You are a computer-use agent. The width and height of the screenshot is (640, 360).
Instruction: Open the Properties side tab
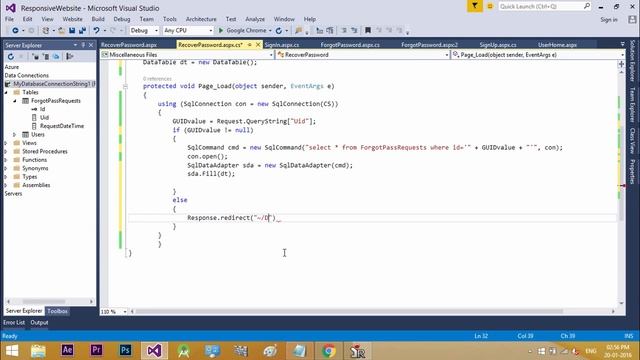pyautogui.click(x=633, y=171)
